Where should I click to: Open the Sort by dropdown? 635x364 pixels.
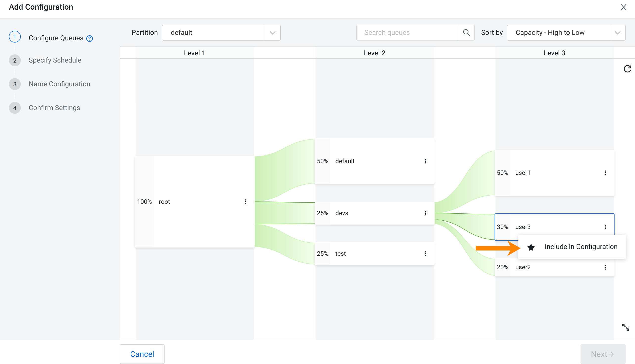click(x=617, y=32)
